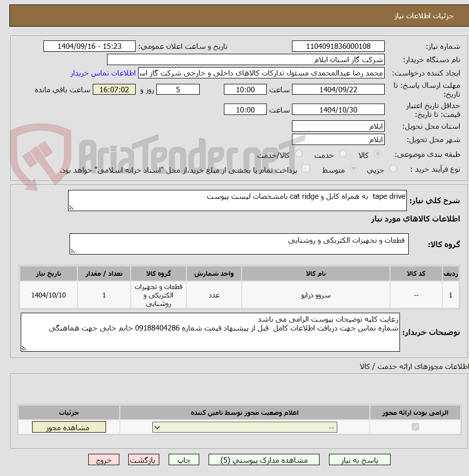
Task: Select جزیی as نوع فرآیند خرید
Action: coord(393,168)
